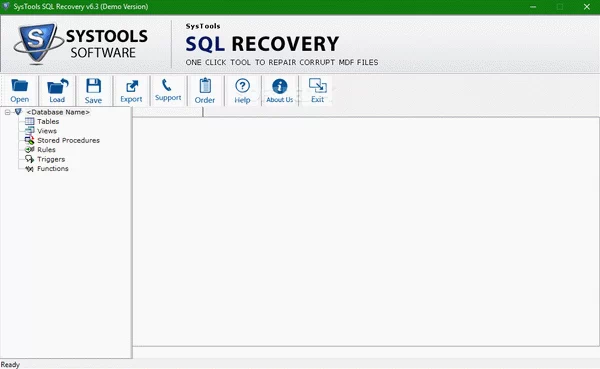Click the empty tab above content pane
600x369 pixels.
(x=168, y=112)
